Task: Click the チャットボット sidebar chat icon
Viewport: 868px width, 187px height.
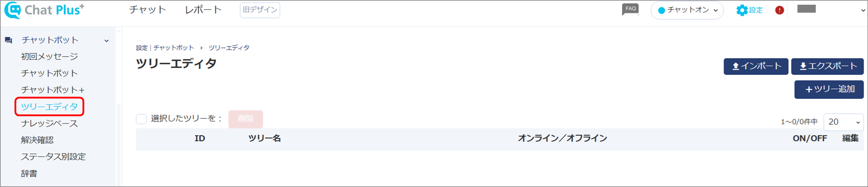Action: pos(8,41)
